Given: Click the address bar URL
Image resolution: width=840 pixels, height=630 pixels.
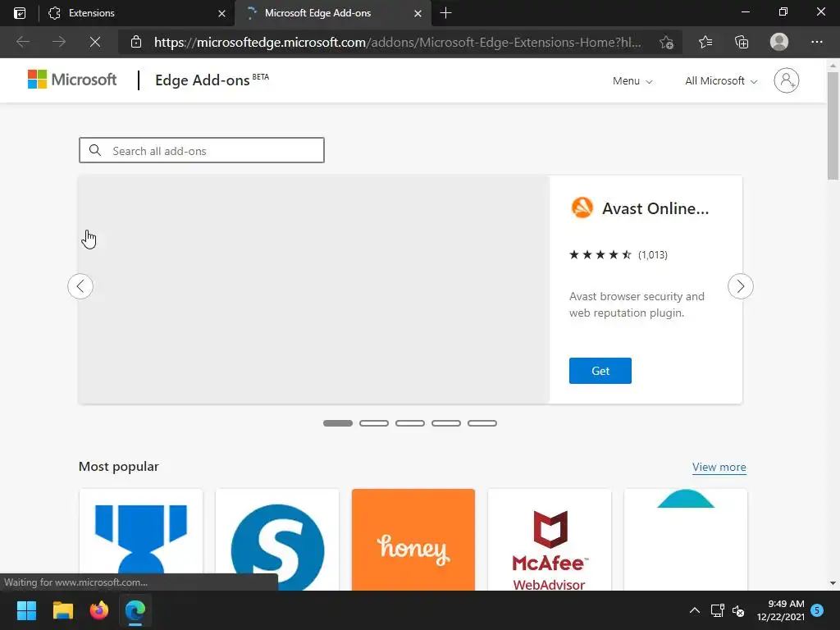Looking at the screenshot, I should (397, 42).
